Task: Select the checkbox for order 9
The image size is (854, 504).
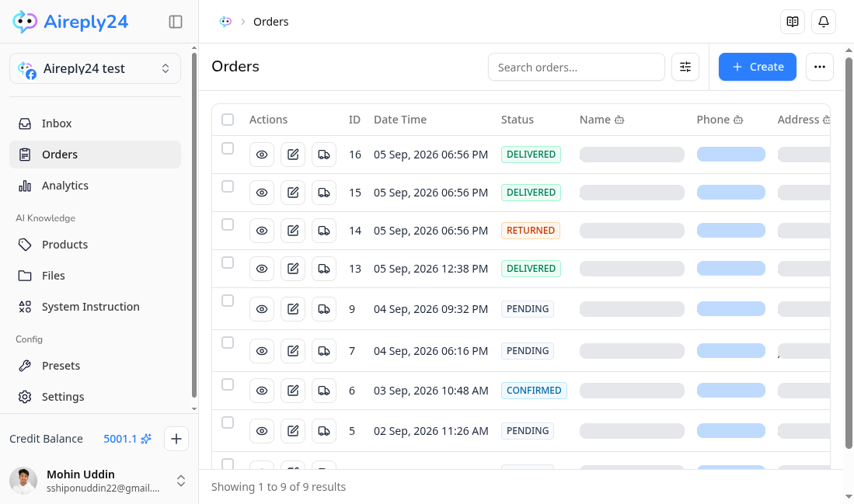Action: [x=228, y=301]
